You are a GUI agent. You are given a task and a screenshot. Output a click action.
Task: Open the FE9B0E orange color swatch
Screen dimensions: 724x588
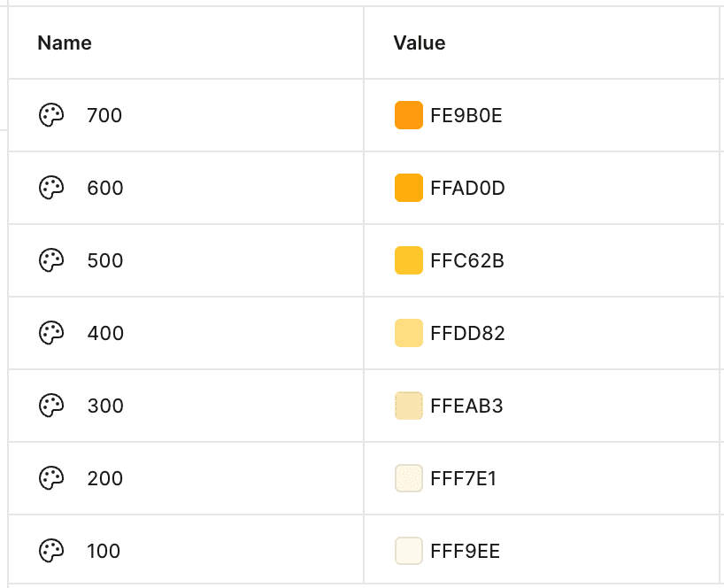coord(409,115)
